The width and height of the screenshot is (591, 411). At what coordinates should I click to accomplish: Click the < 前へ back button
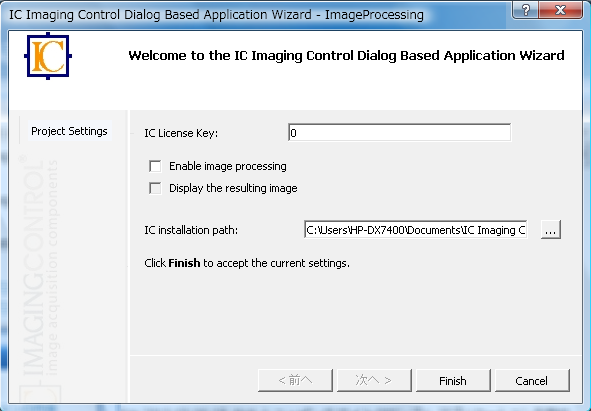[295, 380]
